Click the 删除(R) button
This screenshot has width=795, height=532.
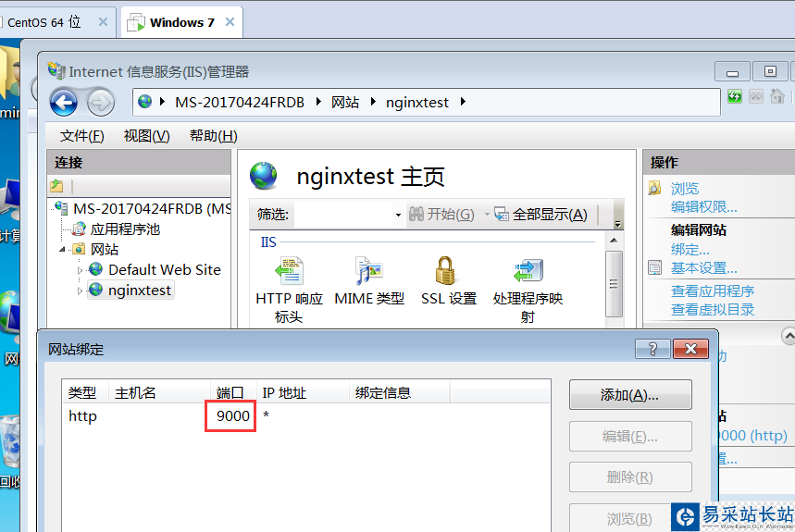630,476
